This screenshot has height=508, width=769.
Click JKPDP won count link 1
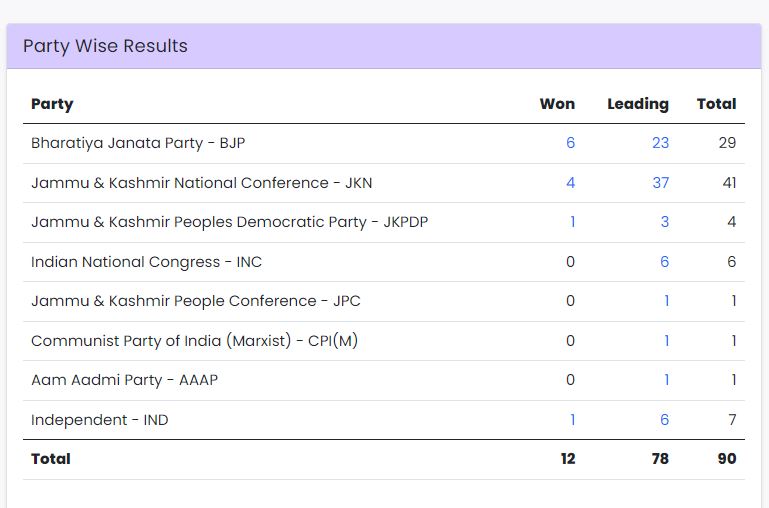(x=572, y=222)
